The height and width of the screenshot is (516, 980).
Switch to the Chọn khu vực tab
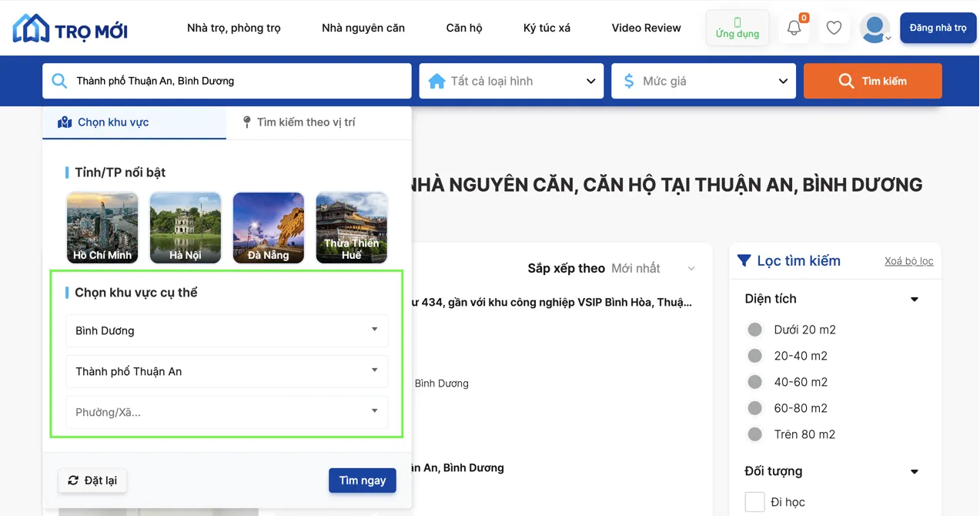point(135,122)
